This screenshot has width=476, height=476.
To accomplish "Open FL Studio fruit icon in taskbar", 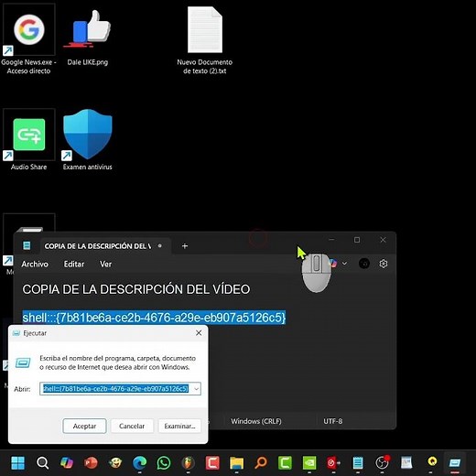I will point(188,463).
